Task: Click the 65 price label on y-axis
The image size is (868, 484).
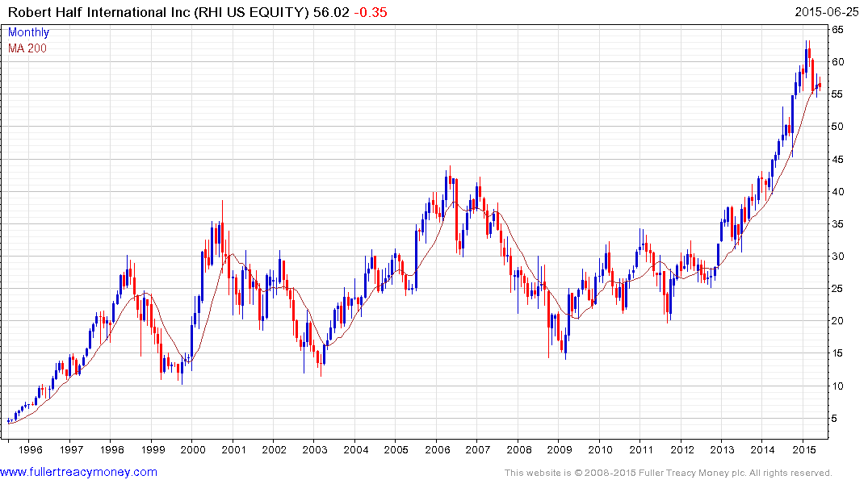Action: coord(837,29)
